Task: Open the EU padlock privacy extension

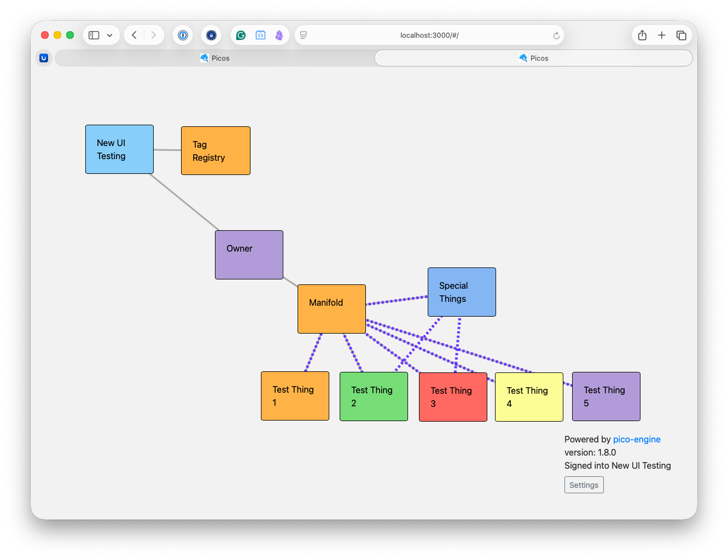Action: (211, 35)
